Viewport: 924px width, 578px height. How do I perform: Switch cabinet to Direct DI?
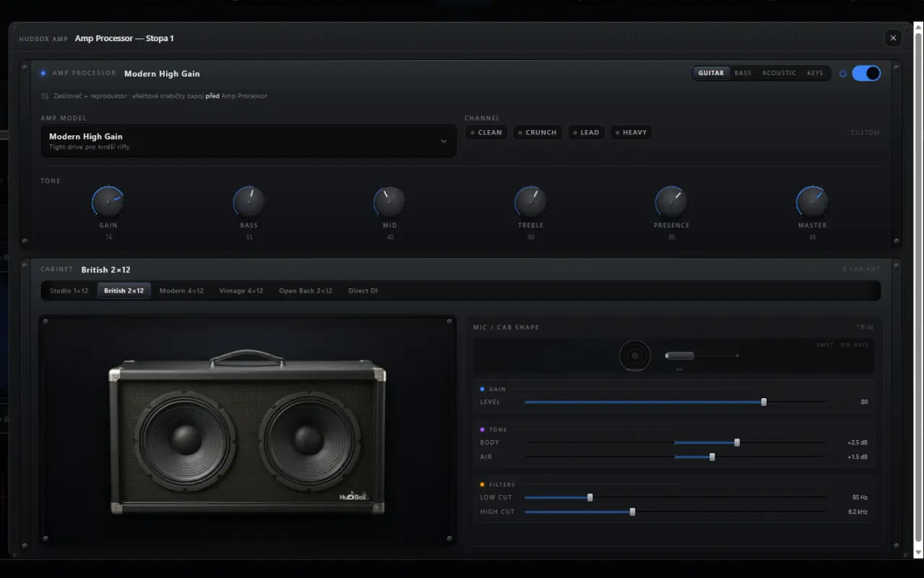363,290
